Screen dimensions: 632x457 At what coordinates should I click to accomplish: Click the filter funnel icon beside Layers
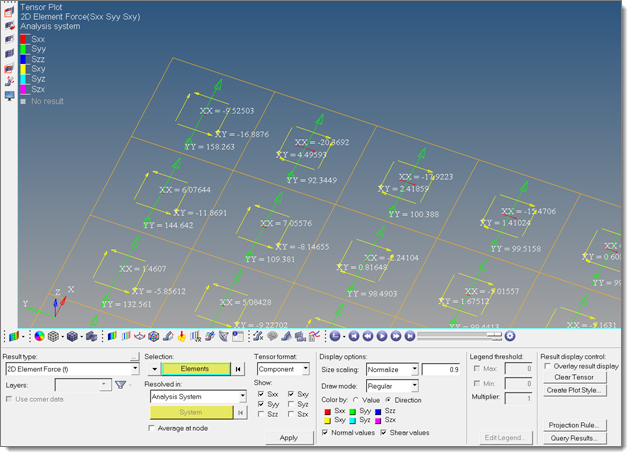(x=119, y=384)
